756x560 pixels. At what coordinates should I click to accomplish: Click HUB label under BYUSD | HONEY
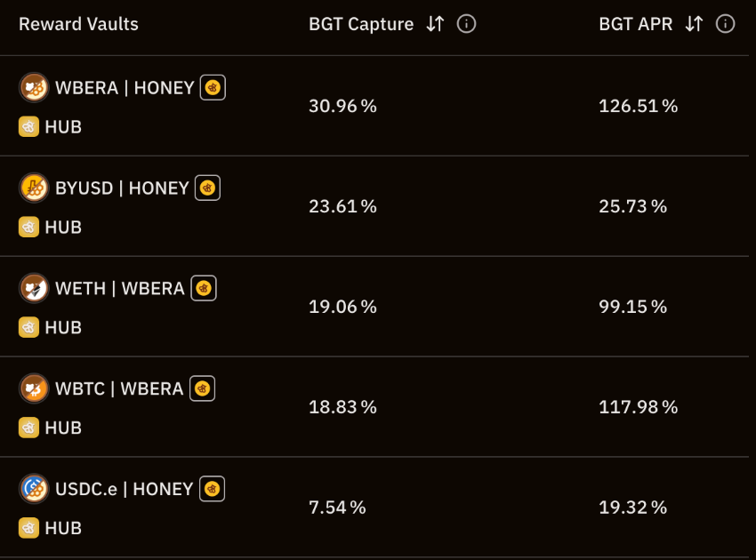pos(62,227)
